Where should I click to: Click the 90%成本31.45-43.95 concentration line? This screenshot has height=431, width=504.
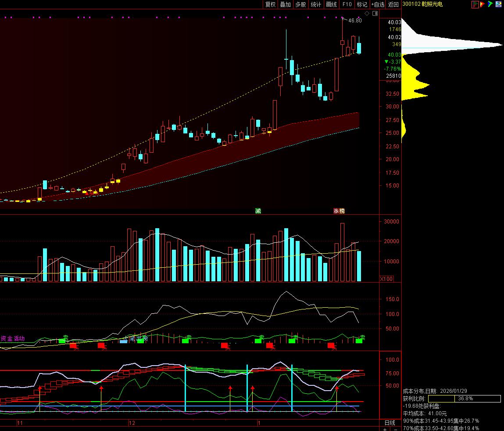[x=441, y=421]
